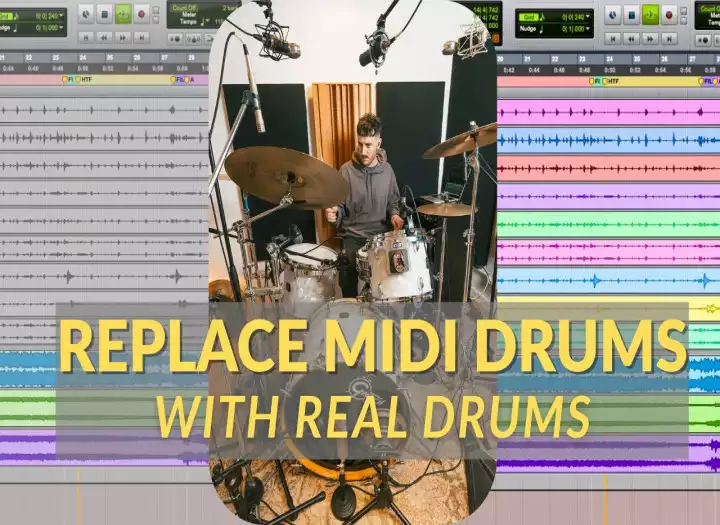The height and width of the screenshot is (525, 720).
Task: Click Fast Forward in the left-side transport
Action: (x=122, y=37)
